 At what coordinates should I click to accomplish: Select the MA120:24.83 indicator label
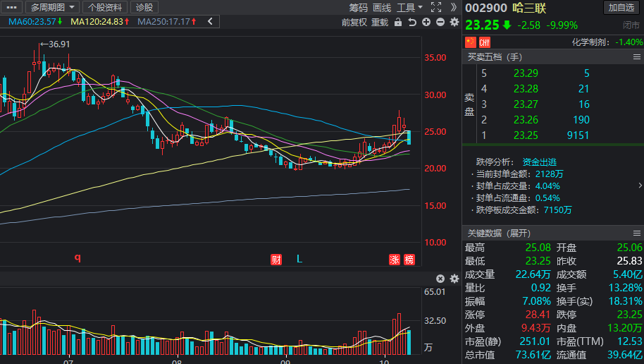click(x=100, y=21)
